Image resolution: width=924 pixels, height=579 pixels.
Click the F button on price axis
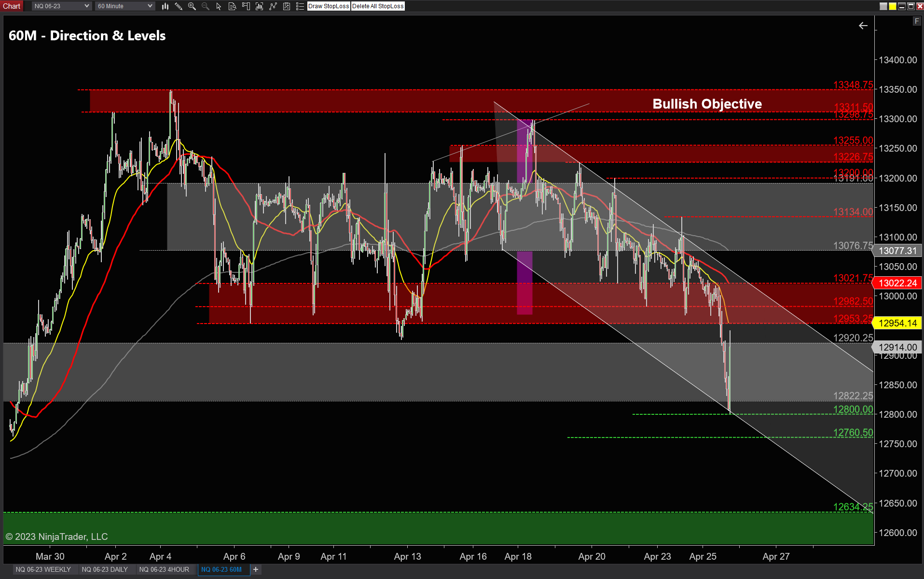(917, 21)
